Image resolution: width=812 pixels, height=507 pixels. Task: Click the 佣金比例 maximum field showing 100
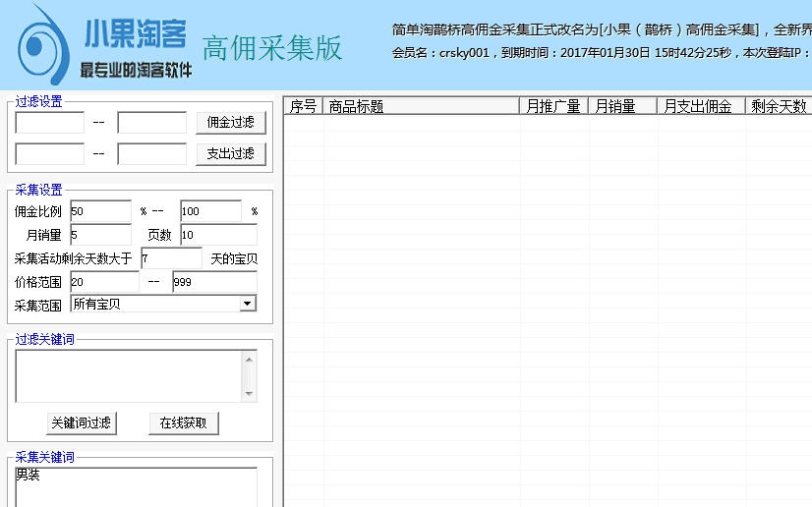[211, 211]
